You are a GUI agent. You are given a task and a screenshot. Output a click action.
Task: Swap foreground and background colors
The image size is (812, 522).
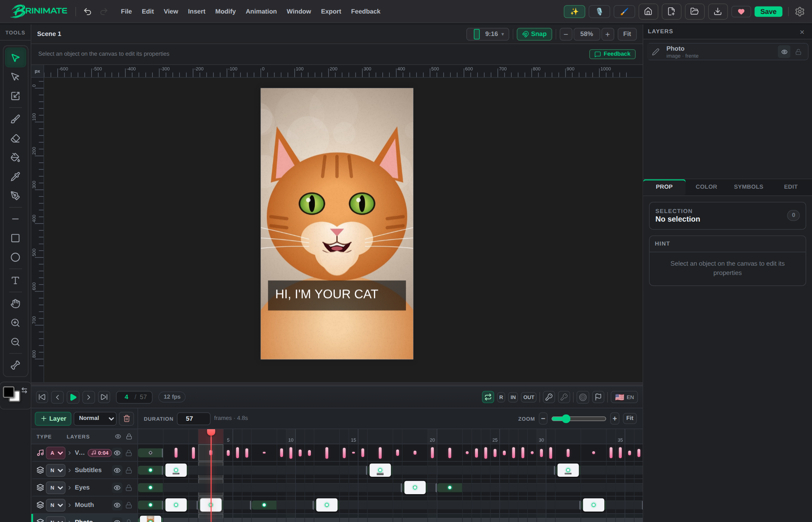point(24,390)
